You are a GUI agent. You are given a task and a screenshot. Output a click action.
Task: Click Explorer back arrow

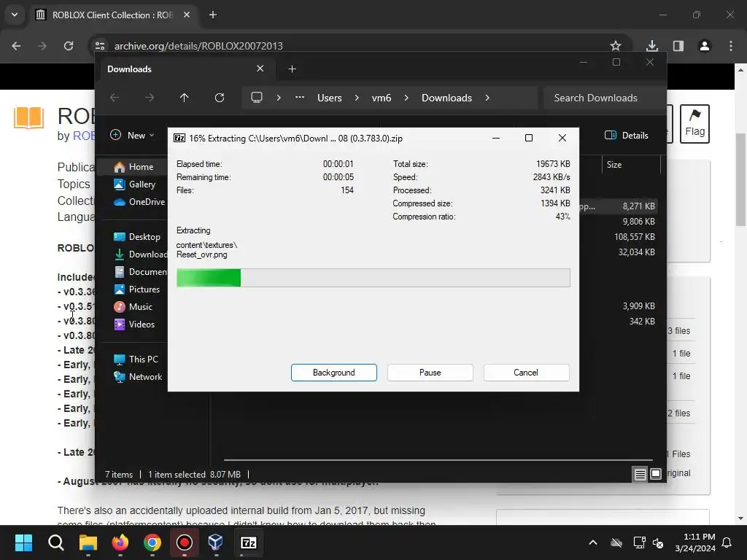[115, 98]
